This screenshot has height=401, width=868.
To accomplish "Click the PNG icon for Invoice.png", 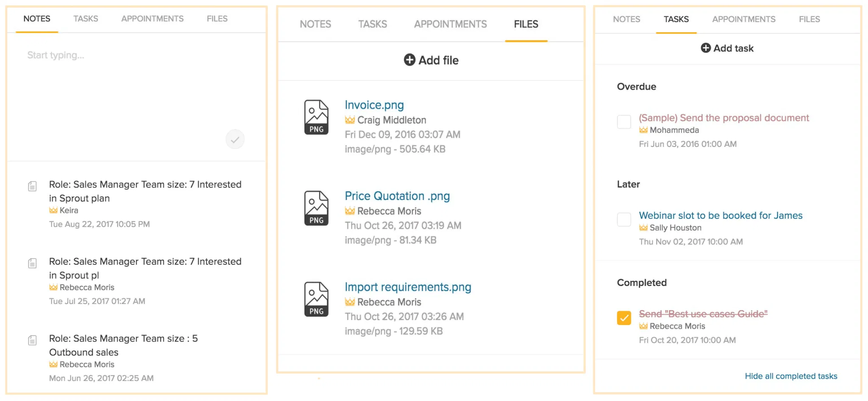I will (x=316, y=117).
